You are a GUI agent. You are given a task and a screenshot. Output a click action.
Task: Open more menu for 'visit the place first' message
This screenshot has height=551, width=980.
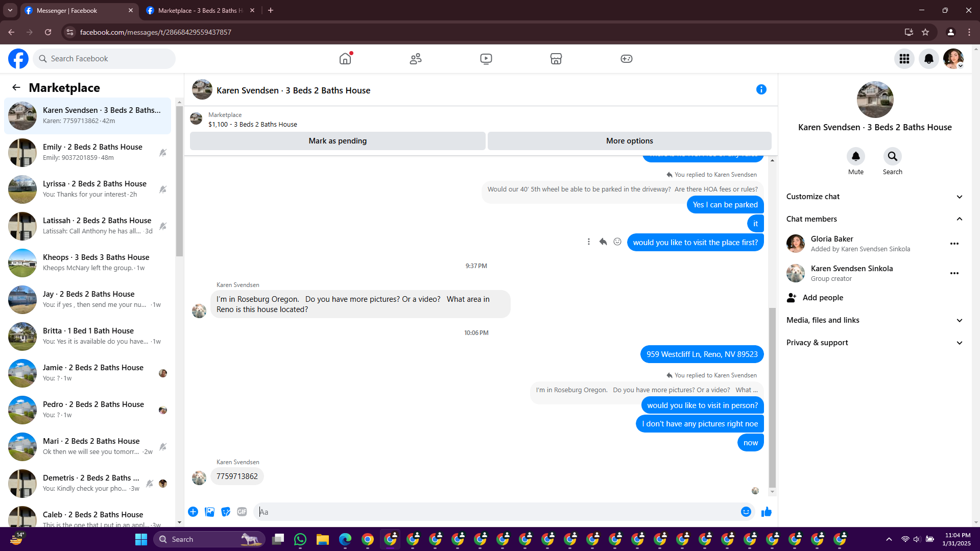click(x=589, y=242)
